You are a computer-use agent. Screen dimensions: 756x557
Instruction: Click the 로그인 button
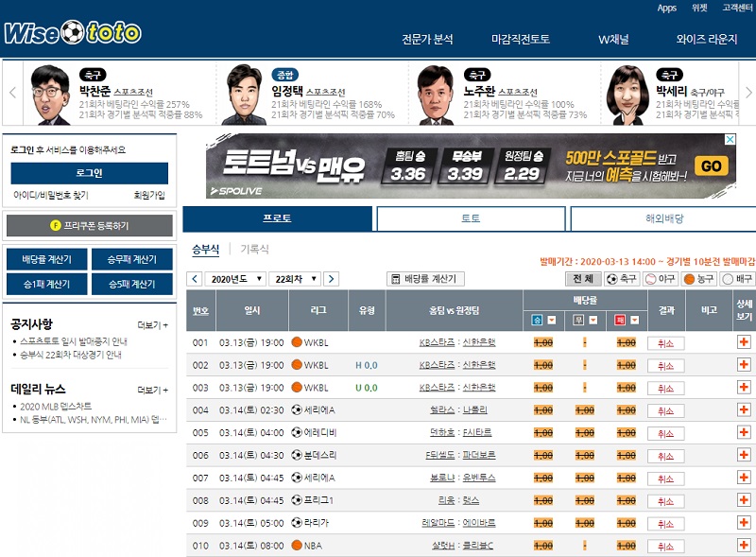90,174
